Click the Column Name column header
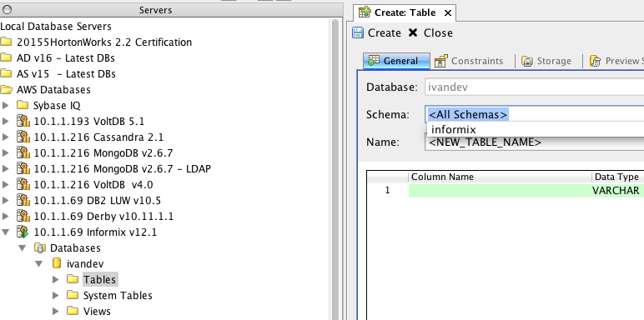The height and width of the screenshot is (320, 644). 500,177
